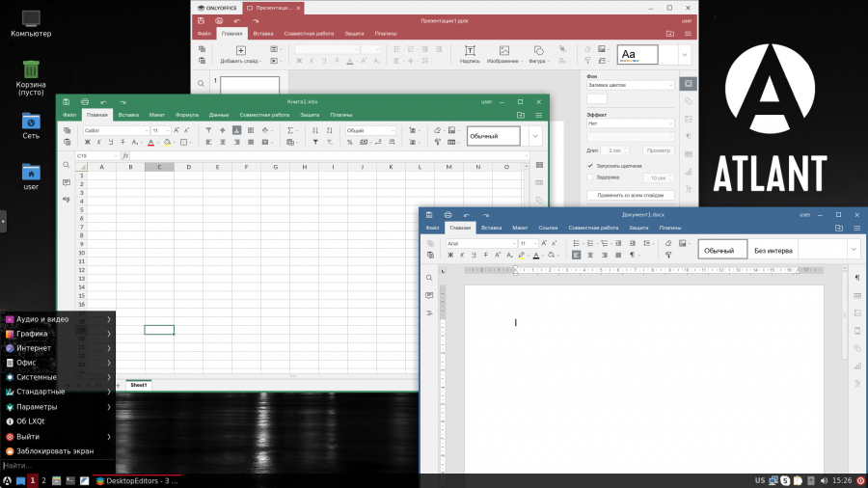
Task: Open Данные tab in spreadsheet
Action: point(219,115)
